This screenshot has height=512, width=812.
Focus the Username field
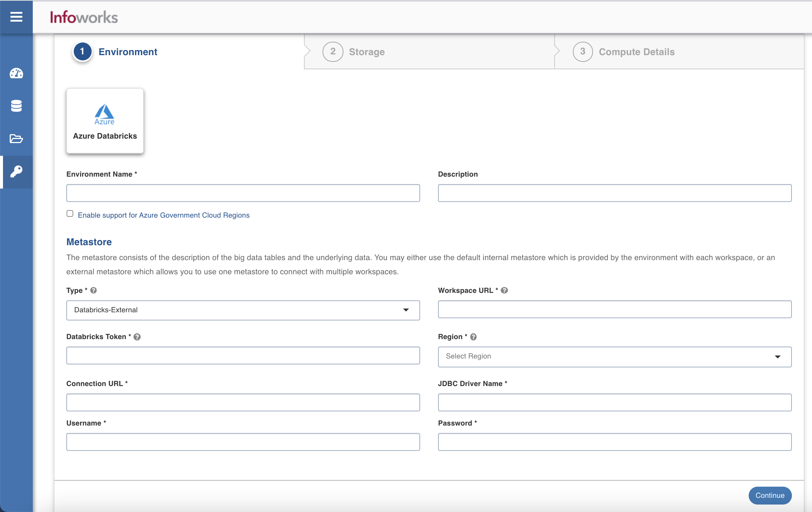(x=243, y=442)
